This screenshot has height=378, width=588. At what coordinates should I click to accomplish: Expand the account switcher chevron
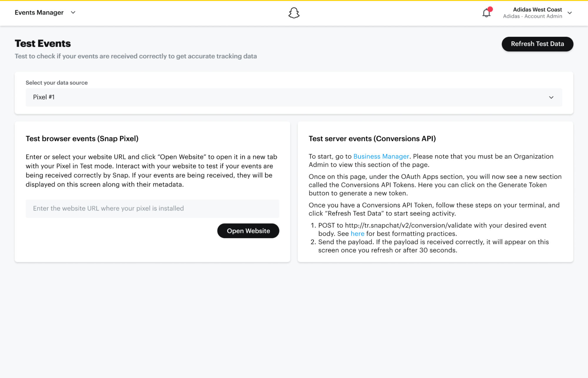(x=569, y=13)
